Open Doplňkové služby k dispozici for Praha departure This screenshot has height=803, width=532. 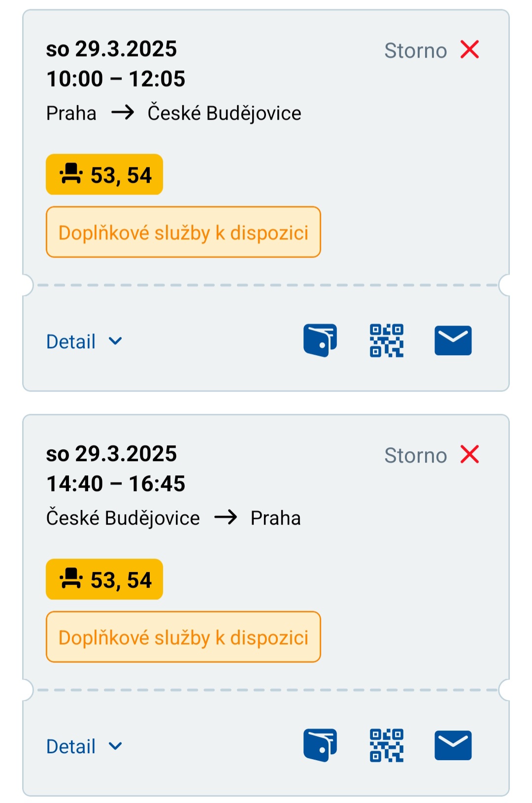click(x=183, y=232)
